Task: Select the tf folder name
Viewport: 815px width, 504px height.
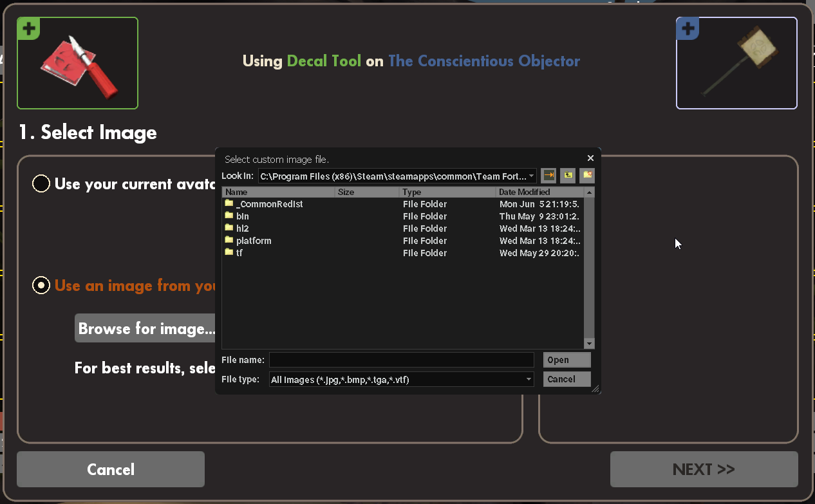Action: click(239, 253)
